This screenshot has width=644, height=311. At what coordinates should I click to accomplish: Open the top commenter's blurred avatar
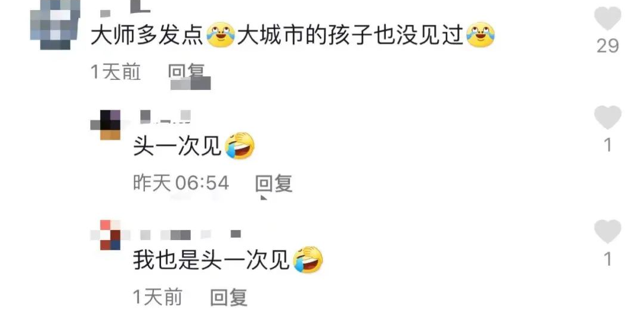tap(55, 24)
